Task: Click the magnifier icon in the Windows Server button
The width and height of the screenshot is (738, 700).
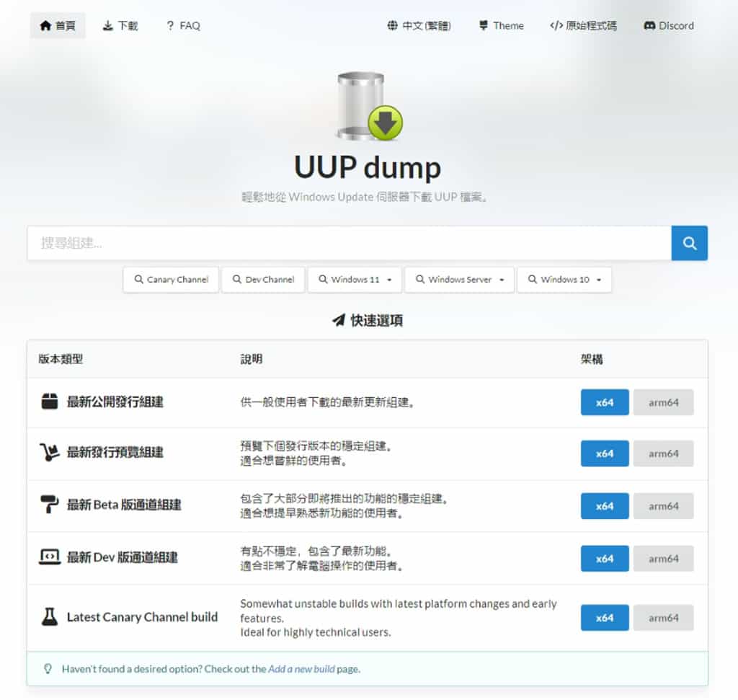Action: point(420,279)
